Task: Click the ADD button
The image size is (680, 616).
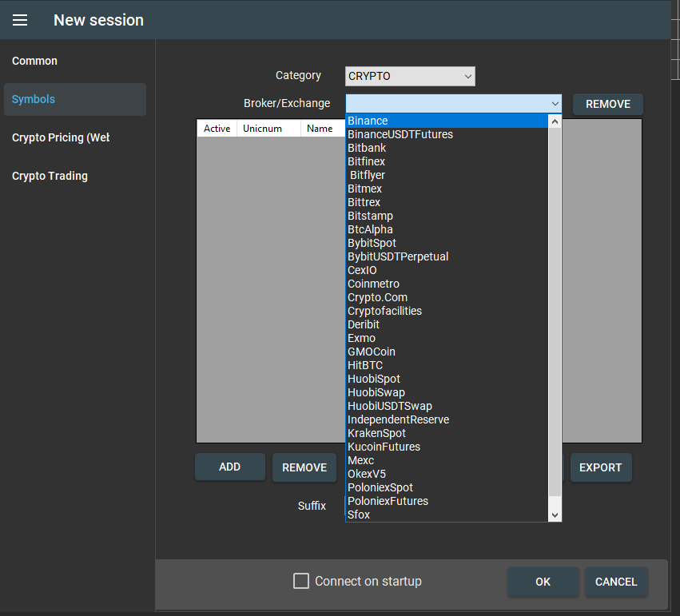Action: tap(230, 467)
